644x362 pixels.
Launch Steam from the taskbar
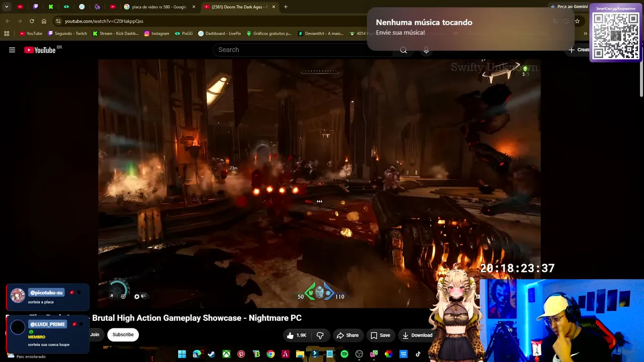pyautogui.click(x=211, y=354)
